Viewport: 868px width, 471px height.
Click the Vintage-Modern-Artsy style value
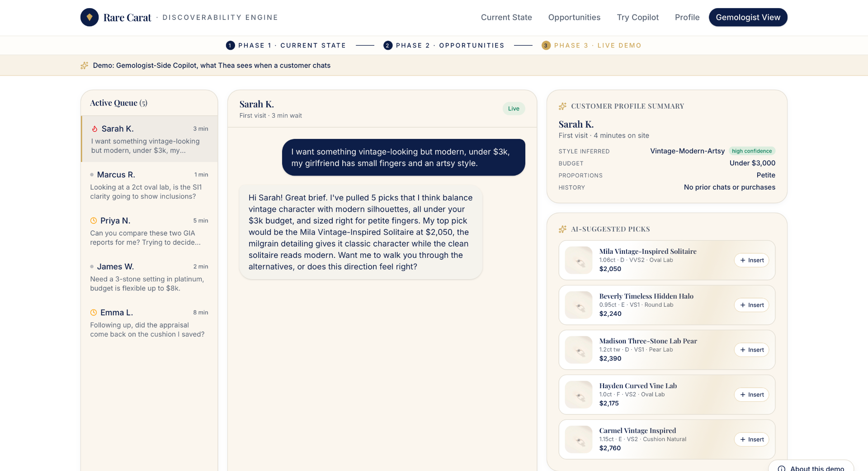tap(687, 151)
